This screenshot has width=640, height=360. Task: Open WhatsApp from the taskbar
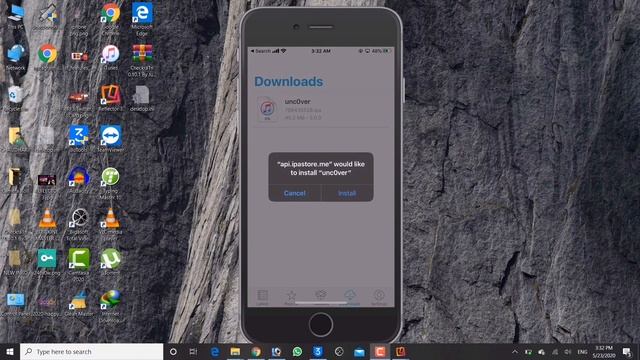point(297,351)
